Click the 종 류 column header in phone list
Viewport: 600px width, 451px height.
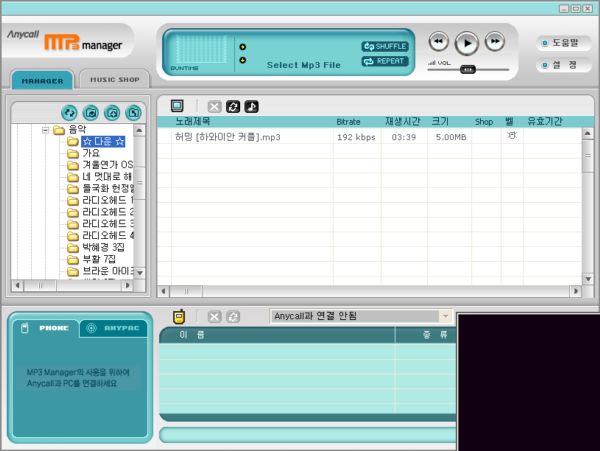point(435,335)
